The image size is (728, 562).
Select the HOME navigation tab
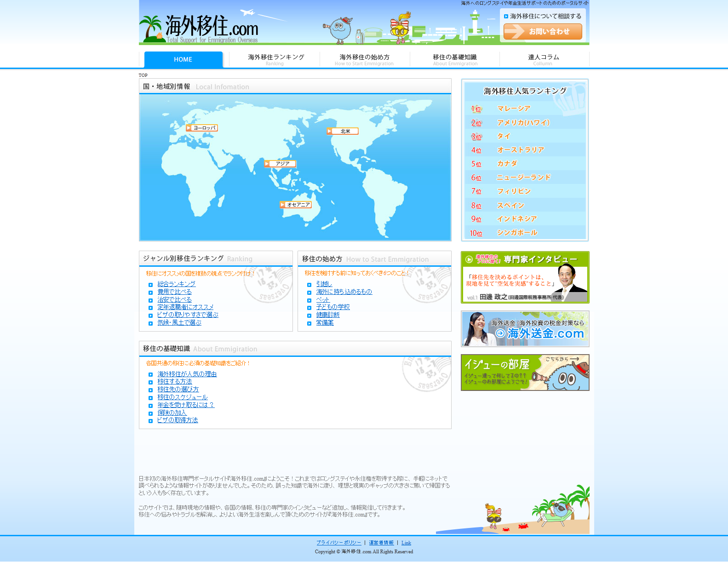tap(183, 60)
